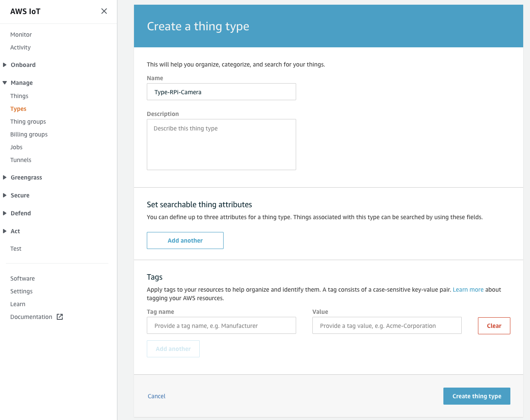
Task: Focus the Description text area
Action: [221, 145]
